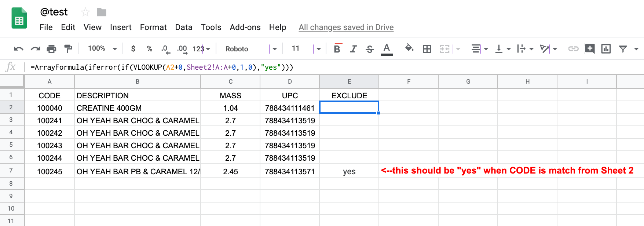Image resolution: width=644 pixels, height=226 pixels.
Task: Click inside the formula bar
Action: pos(334,67)
